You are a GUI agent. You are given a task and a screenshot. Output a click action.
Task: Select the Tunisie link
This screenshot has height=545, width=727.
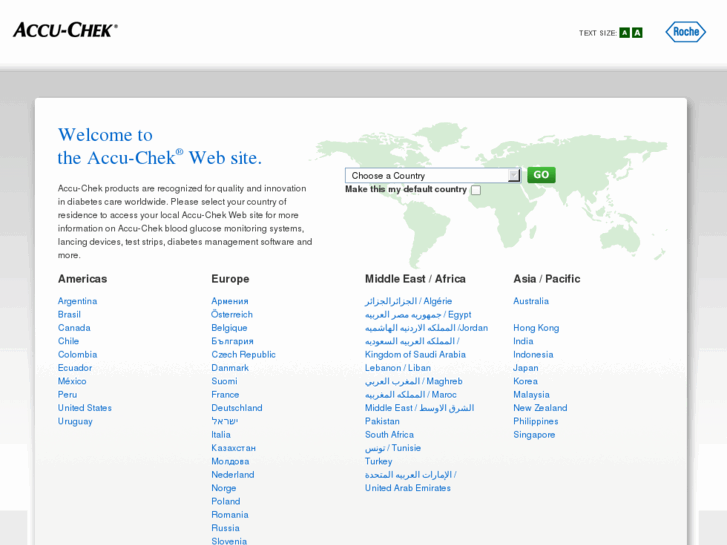(x=393, y=448)
